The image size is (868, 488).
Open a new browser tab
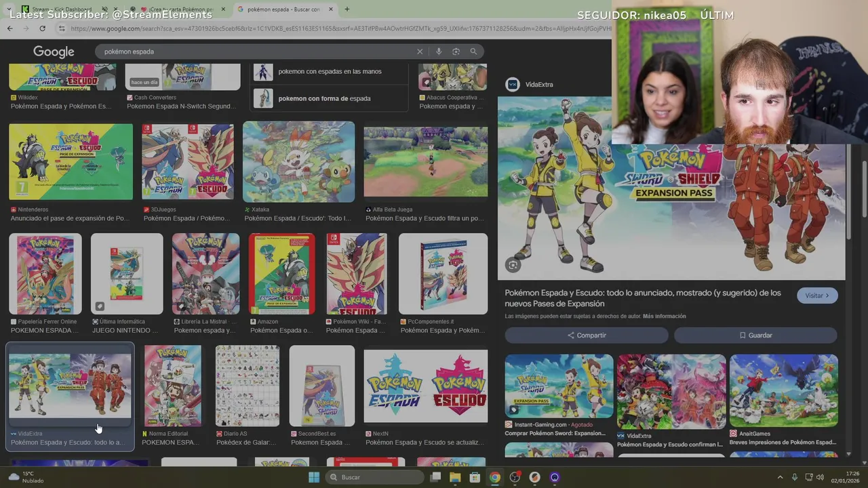coord(347,9)
